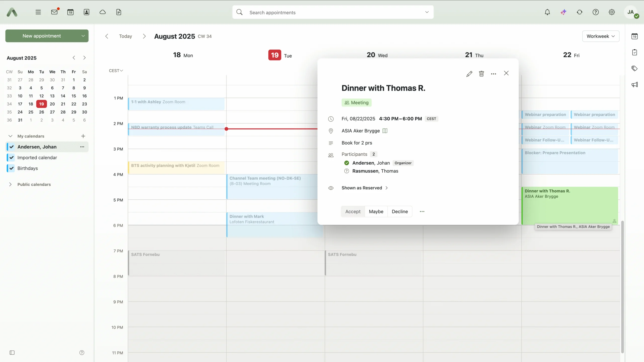Image resolution: width=644 pixels, height=362 pixels.
Task: Click Decline in the appointment popup
Action: point(399,211)
